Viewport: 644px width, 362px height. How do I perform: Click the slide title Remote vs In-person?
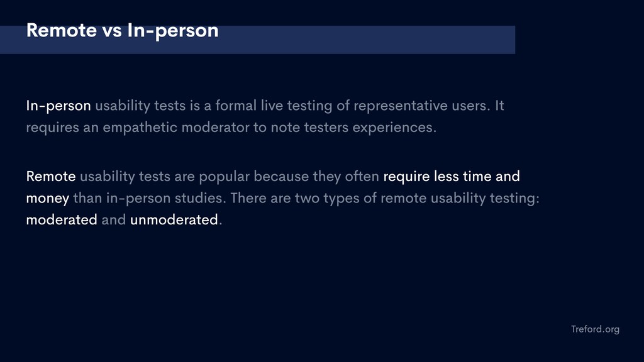tap(123, 31)
